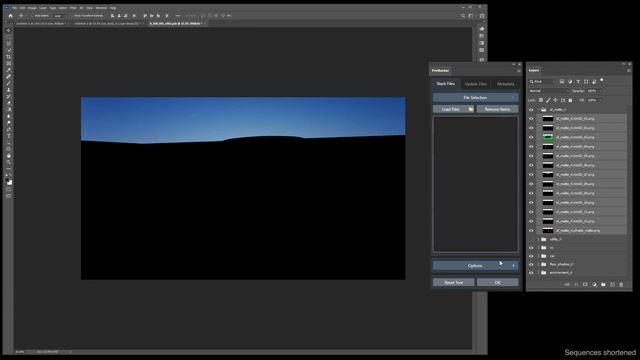This screenshot has height=360, width=640.
Task: Filter layers by pixel layers icon
Action: [x=562, y=82]
